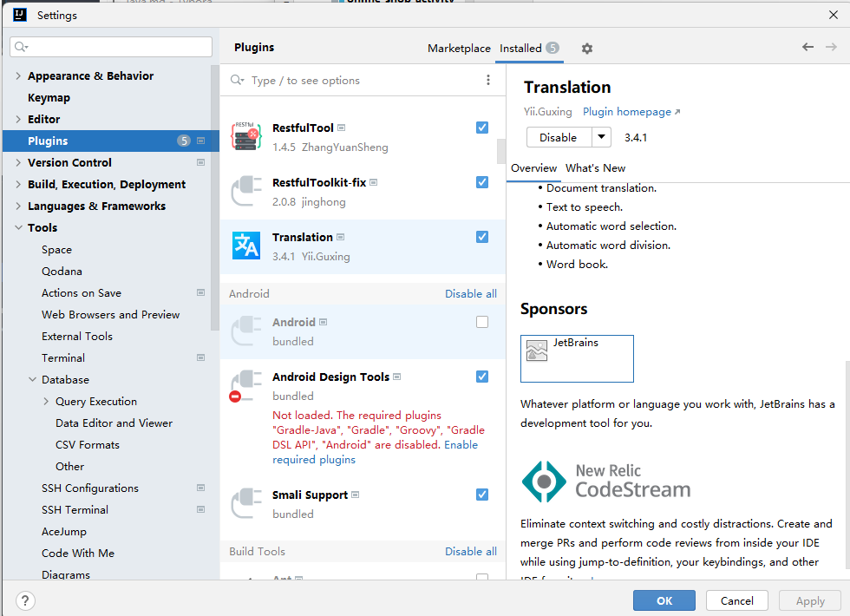
Task: Click the help question mark icon
Action: pyautogui.click(x=25, y=600)
